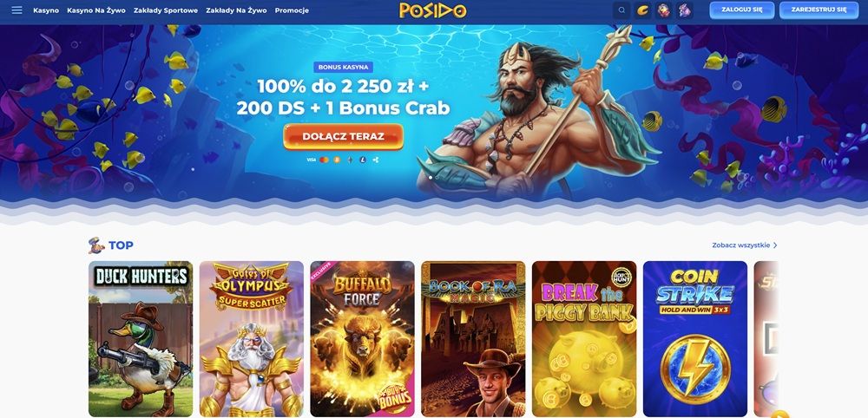Click the red star badge icon
Screen dimensions: 868x418
pyautogui.click(x=663, y=10)
